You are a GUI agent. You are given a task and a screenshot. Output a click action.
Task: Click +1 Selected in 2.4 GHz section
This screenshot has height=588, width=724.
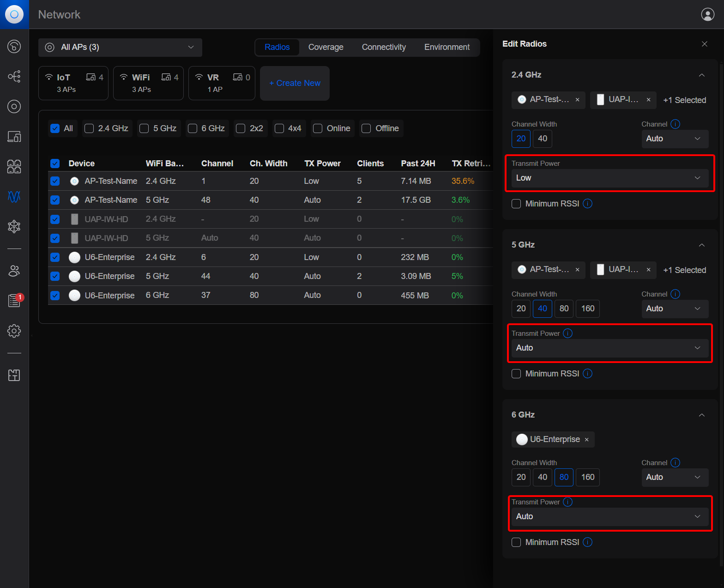point(685,100)
